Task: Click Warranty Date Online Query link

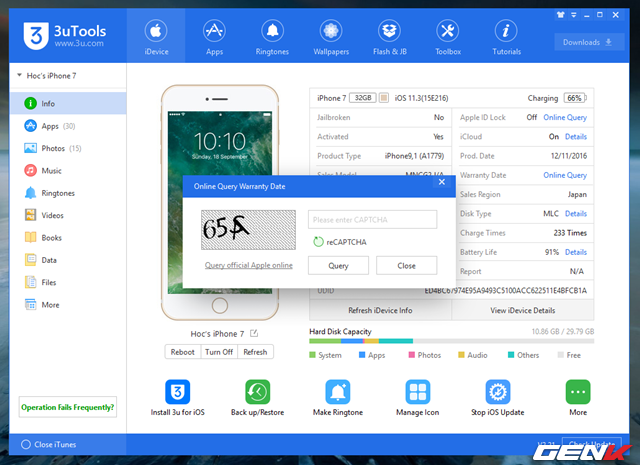Action: click(565, 175)
